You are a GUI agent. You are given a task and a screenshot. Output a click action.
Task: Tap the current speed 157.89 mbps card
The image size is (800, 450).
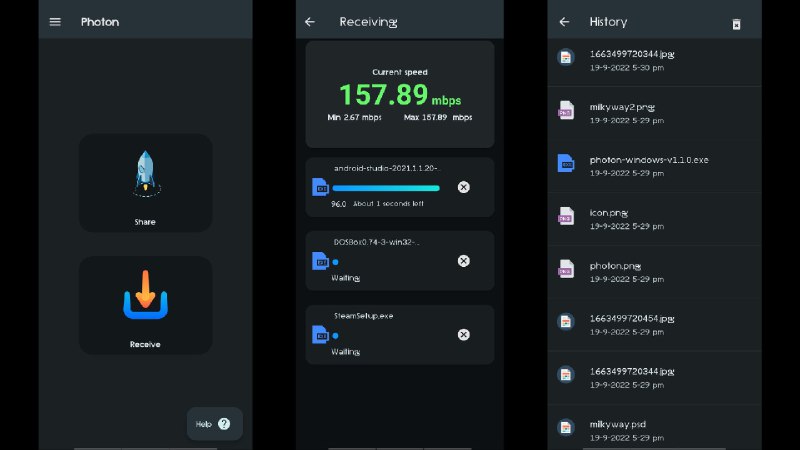coord(400,95)
